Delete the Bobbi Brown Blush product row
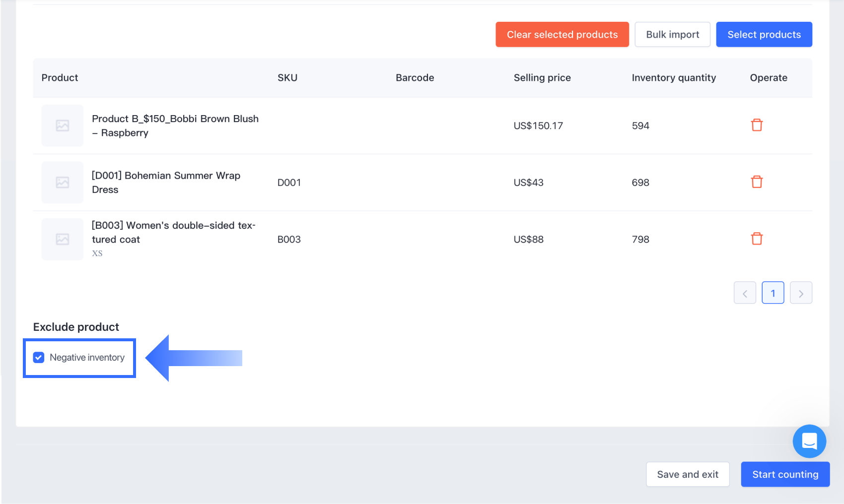The height and width of the screenshot is (504, 844). click(757, 125)
